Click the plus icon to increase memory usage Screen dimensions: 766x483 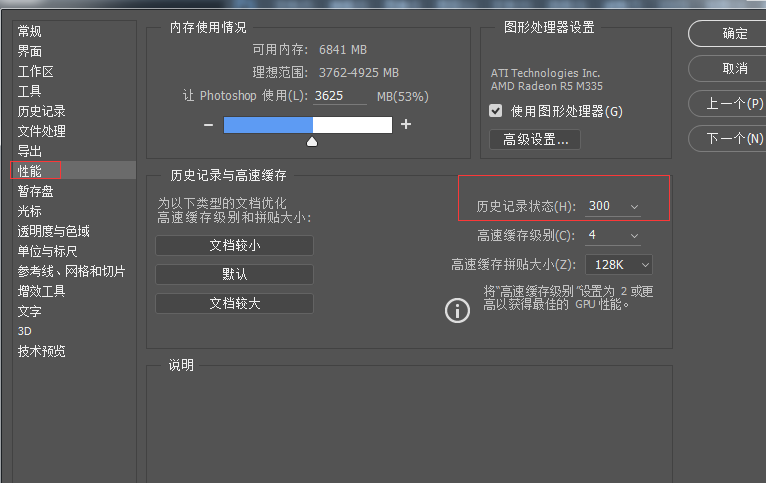[406, 125]
